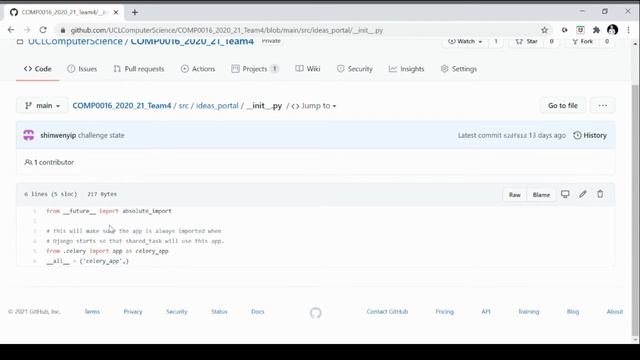
Task: Open Terms in the footer
Action: (92, 311)
